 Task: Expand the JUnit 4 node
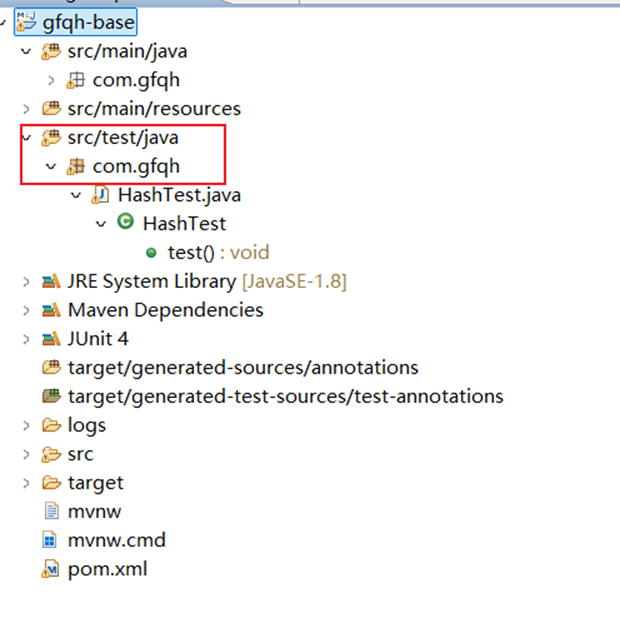[26, 339]
